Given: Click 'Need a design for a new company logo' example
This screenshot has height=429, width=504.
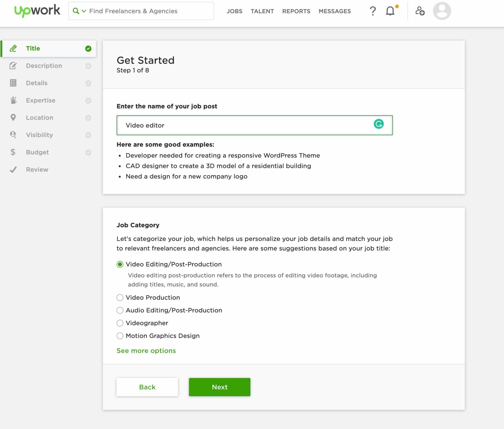Looking at the screenshot, I should click(x=187, y=176).
